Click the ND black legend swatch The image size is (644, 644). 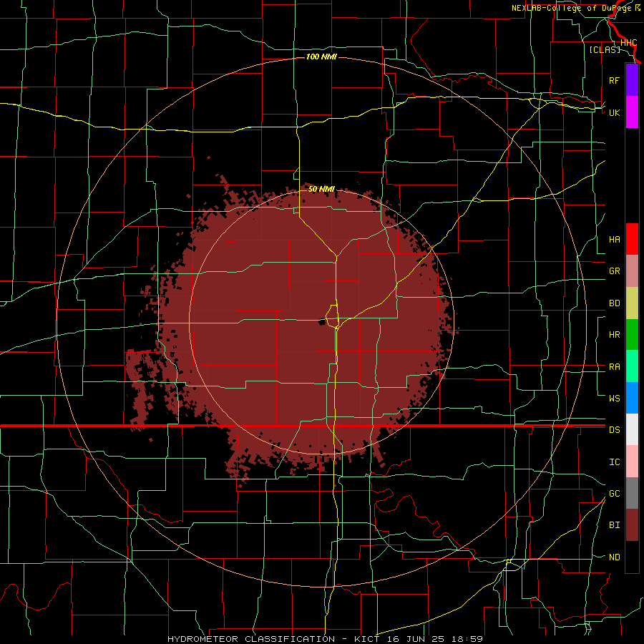click(x=632, y=557)
